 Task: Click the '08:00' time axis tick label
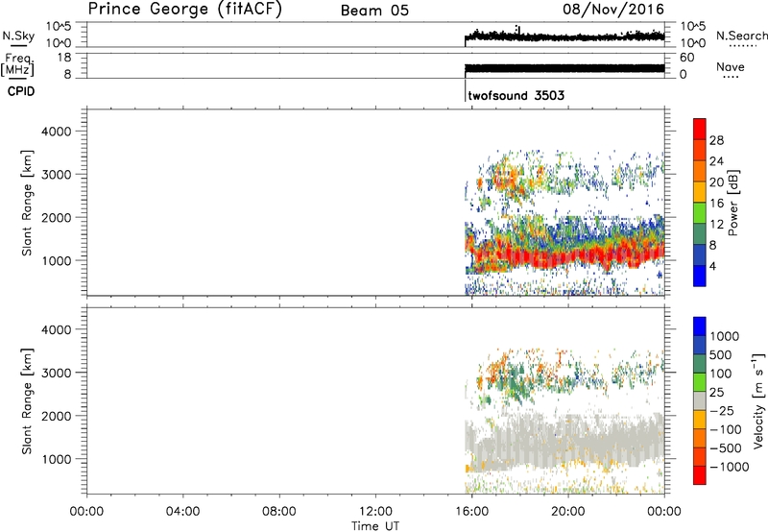(279, 512)
